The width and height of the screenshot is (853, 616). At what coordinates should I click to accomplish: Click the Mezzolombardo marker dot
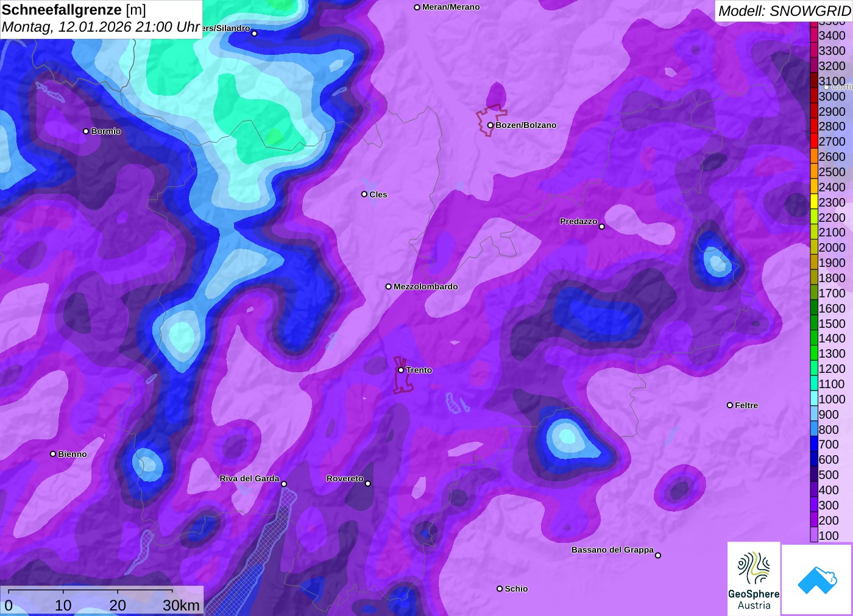pos(388,286)
